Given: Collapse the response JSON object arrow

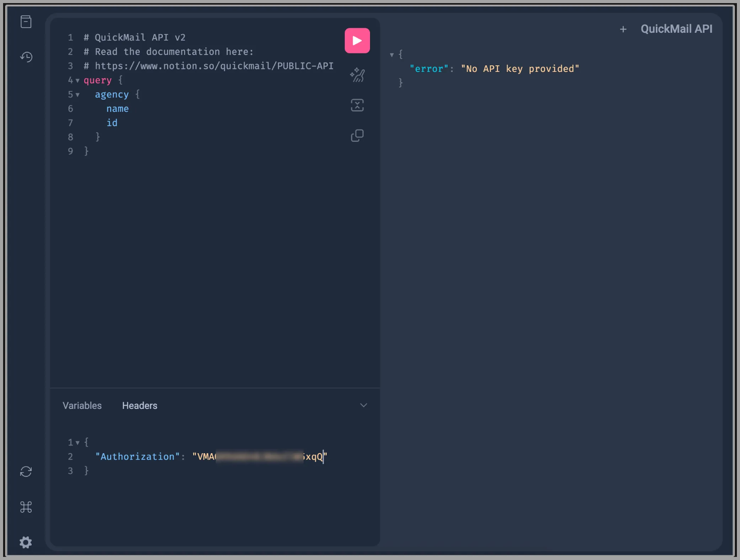Looking at the screenshot, I should pyautogui.click(x=392, y=54).
